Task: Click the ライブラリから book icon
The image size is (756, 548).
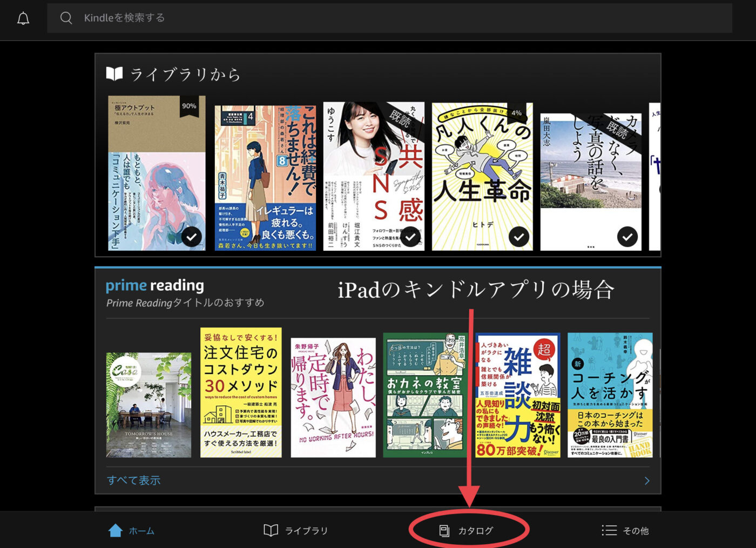Action: pos(114,73)
